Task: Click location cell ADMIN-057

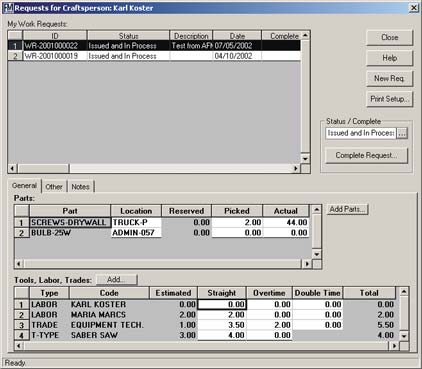Action: coord(136,233)
